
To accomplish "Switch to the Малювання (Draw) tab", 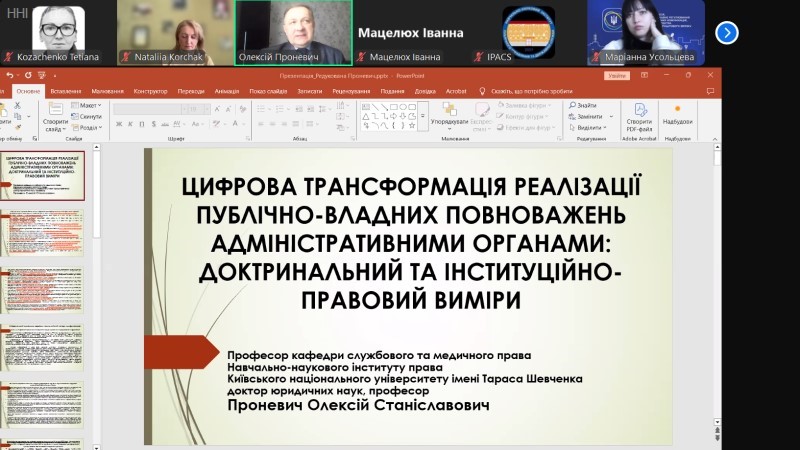I will pyautogui.click(x=108, y=91).
